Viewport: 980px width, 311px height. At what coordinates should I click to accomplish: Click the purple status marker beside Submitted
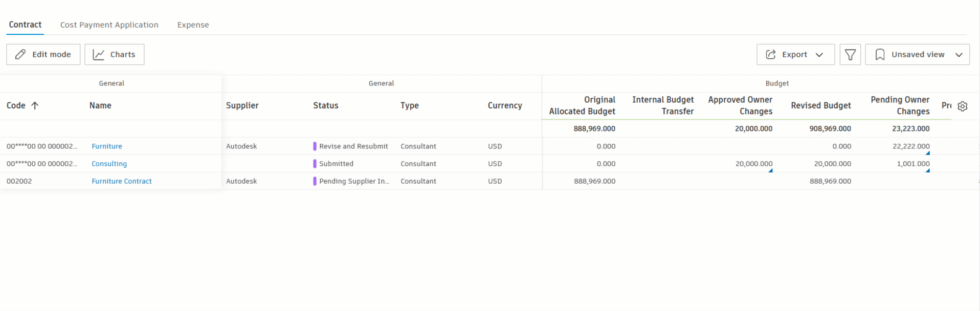pyautogui.click(x=315, y=164)
